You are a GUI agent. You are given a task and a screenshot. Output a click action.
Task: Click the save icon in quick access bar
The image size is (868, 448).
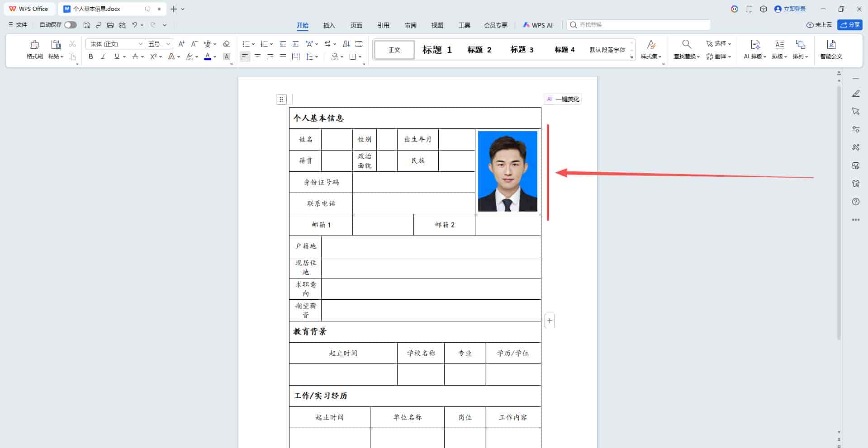[x=87, y=25]
